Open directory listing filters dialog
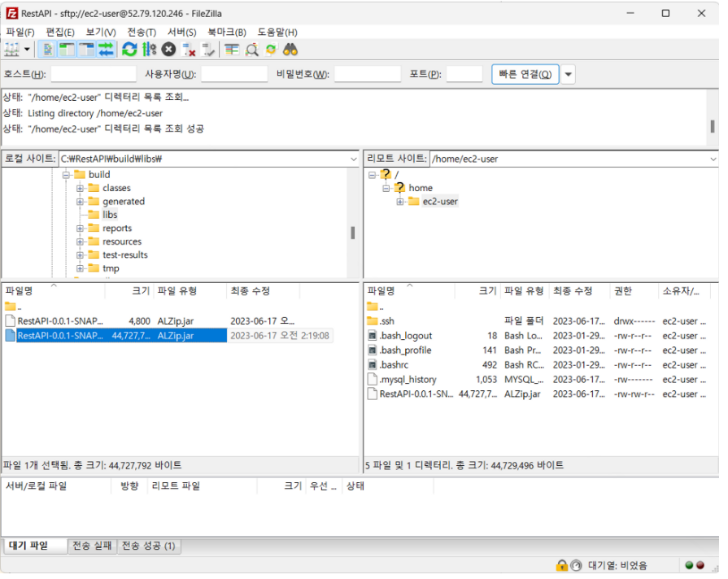The height and width of the screenshot is (579, 728). [232, 50]
